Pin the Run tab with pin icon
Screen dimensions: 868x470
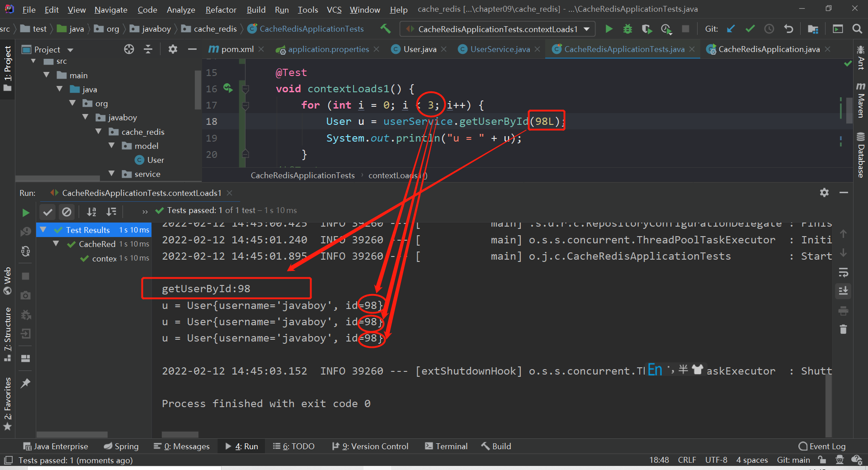(26, 383)
